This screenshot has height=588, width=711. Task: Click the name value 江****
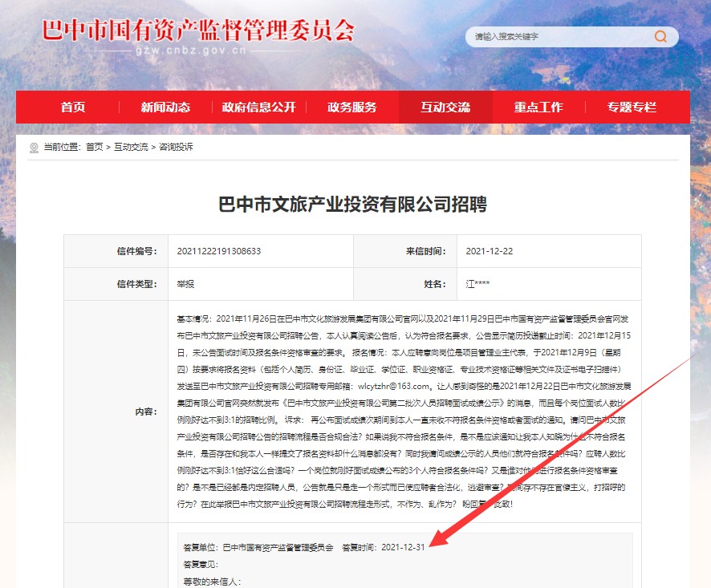coord(477,284)
